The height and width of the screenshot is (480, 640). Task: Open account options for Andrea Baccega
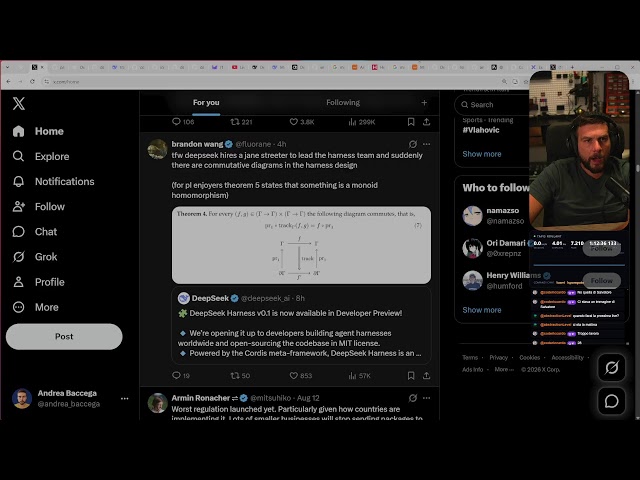(124, 398)
